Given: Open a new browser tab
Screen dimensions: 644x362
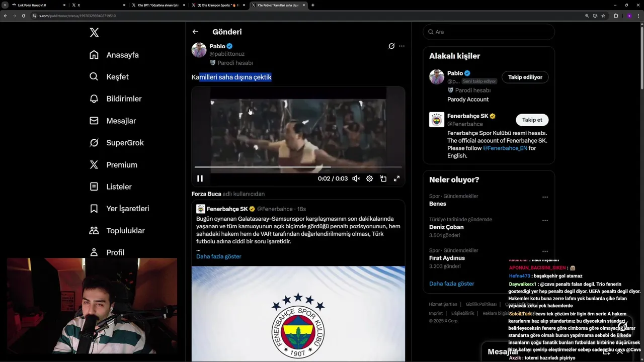Looking at the screenshot, I should pyautogui.click(x=313, y=5).
